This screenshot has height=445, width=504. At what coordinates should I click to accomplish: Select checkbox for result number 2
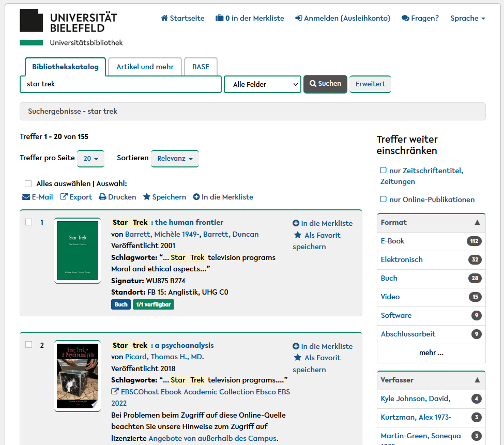pyautogui.click(x=28, y=344)
